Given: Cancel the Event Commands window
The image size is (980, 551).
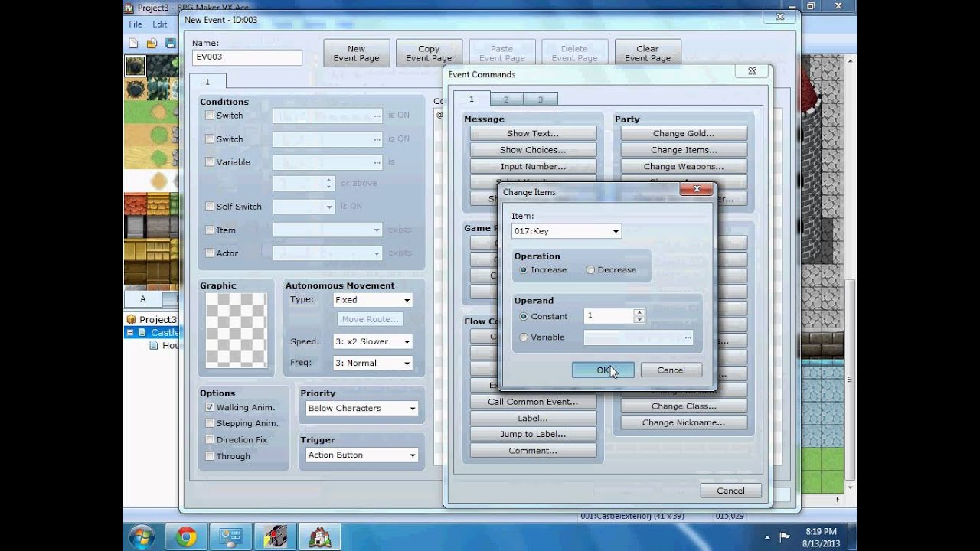Looking at the screenshot, I should pyautogui.click(x=730, y=491).
